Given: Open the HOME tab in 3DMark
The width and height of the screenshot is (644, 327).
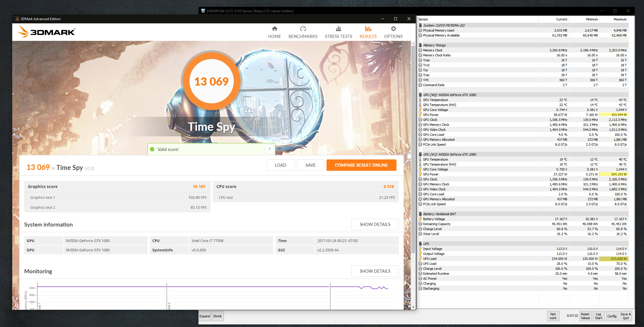Looking at the screenshot, I should click(x=274, y=32).
